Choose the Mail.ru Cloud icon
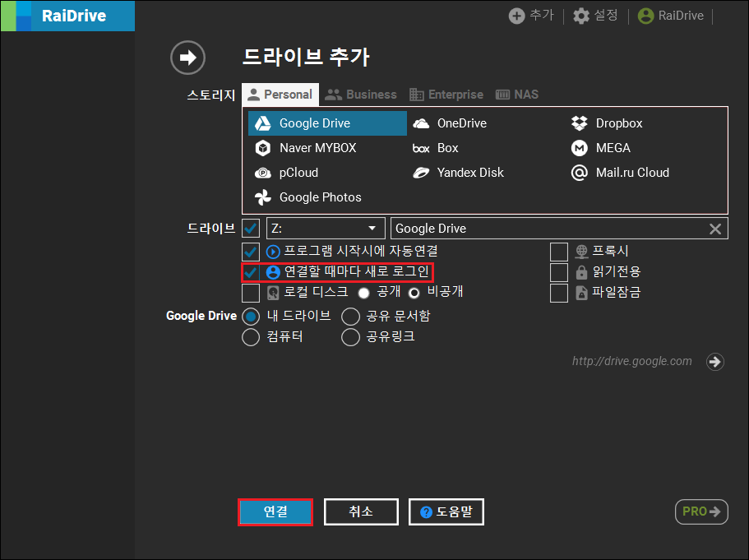This screenshot has width=749, height=560. [x=580, y=173]
